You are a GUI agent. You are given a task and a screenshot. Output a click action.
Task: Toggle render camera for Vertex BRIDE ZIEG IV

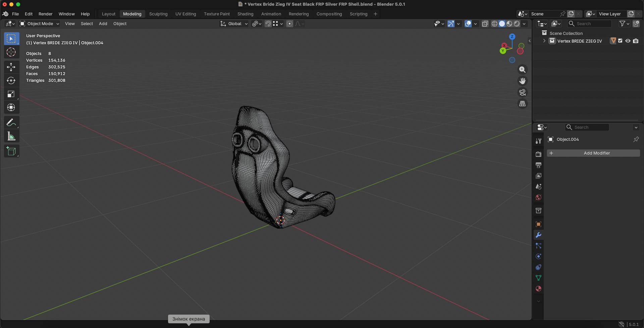tap(636, 41)
